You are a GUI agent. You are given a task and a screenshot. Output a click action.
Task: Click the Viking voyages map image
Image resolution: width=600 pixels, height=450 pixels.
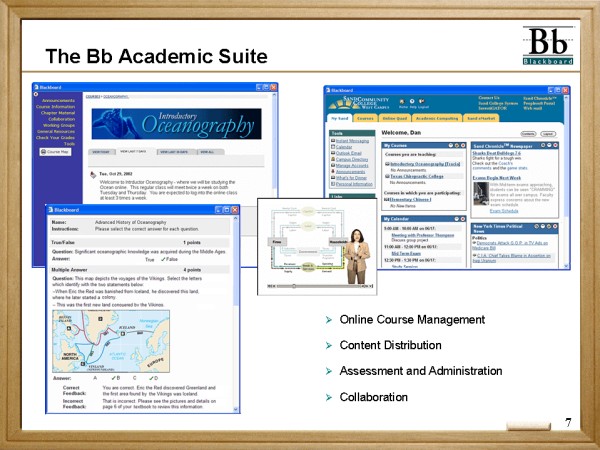pyautogui.click(x=112, y=340)
